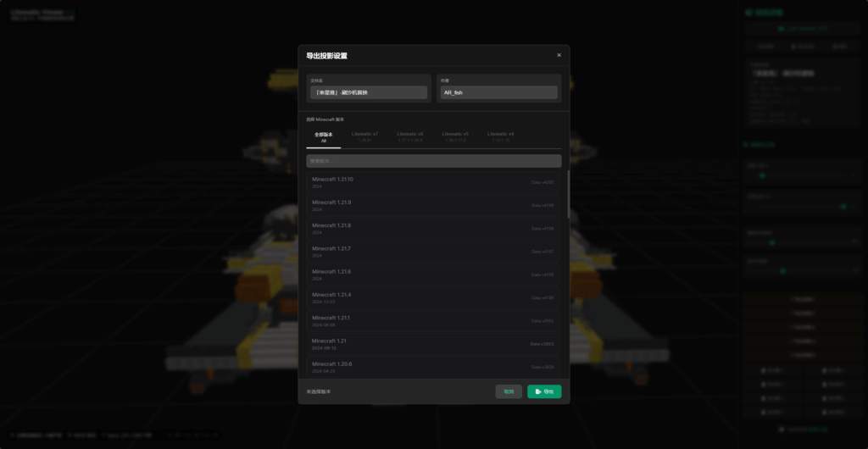Screen dimensions: 868x449
Task: Choose Minecraft 1.21.6 with Data v4196
Action: [x=432, y=274]
